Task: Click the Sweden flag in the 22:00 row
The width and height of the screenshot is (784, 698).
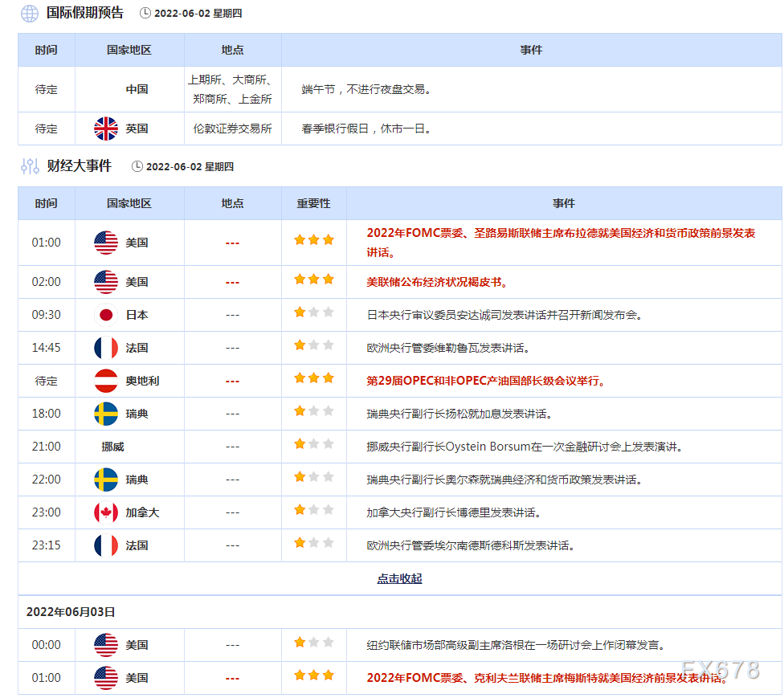Action: (106, 480)
